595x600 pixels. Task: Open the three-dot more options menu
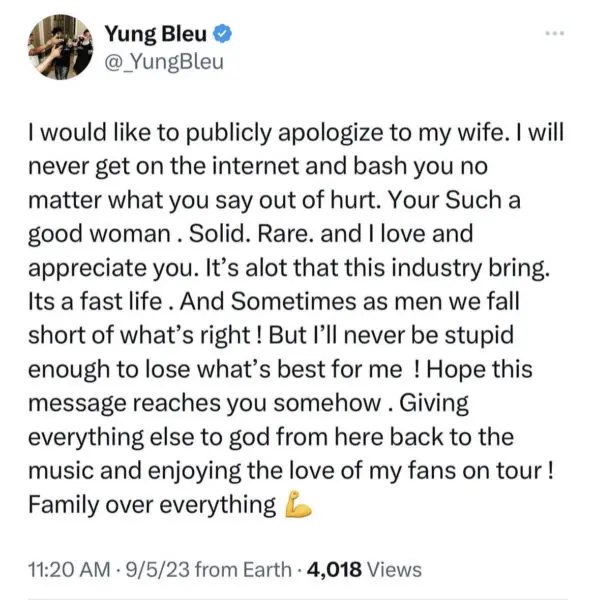(x=554, y=33)
